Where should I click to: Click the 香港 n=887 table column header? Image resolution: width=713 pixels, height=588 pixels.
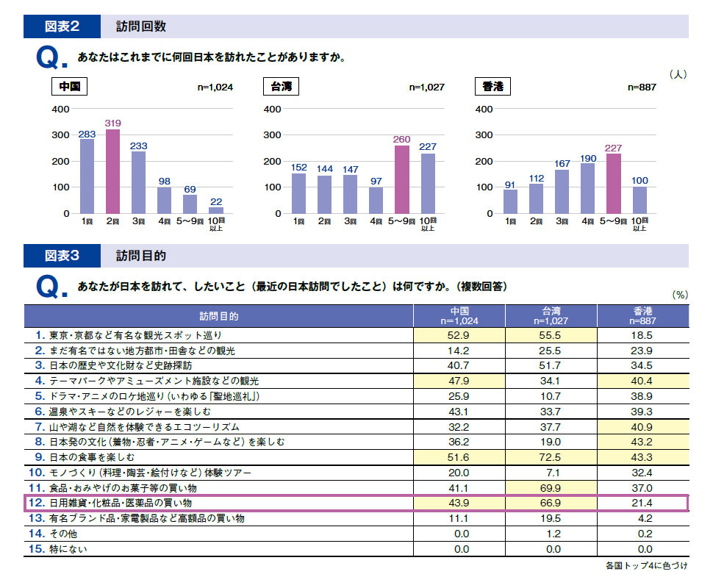point(643,316)
